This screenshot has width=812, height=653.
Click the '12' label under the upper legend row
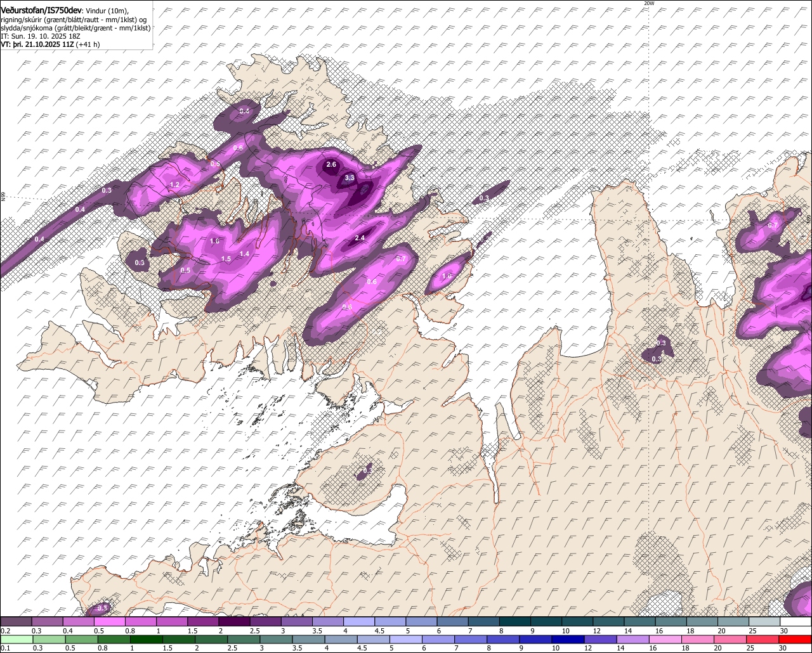coord(597,631)
